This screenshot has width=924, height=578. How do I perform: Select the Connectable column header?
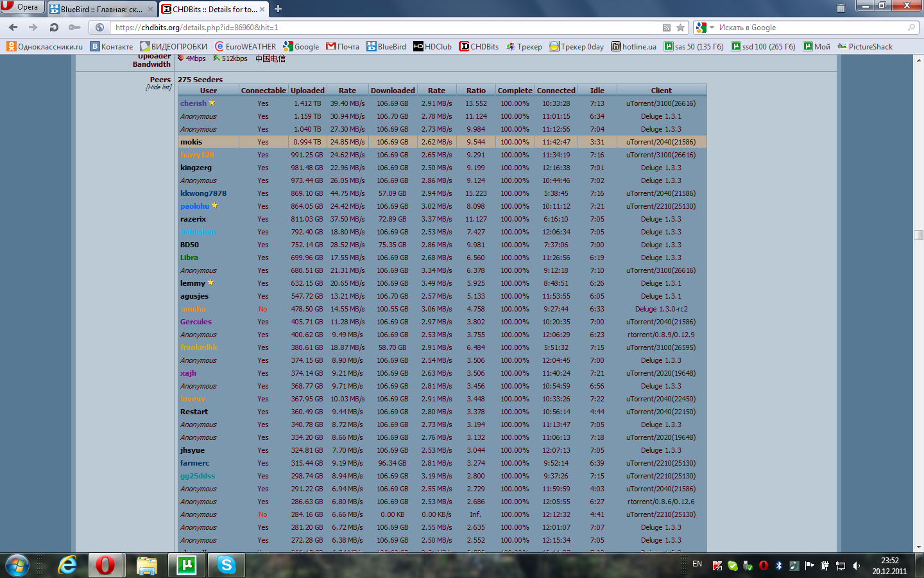pyautogui.click(x=264, y=91)
